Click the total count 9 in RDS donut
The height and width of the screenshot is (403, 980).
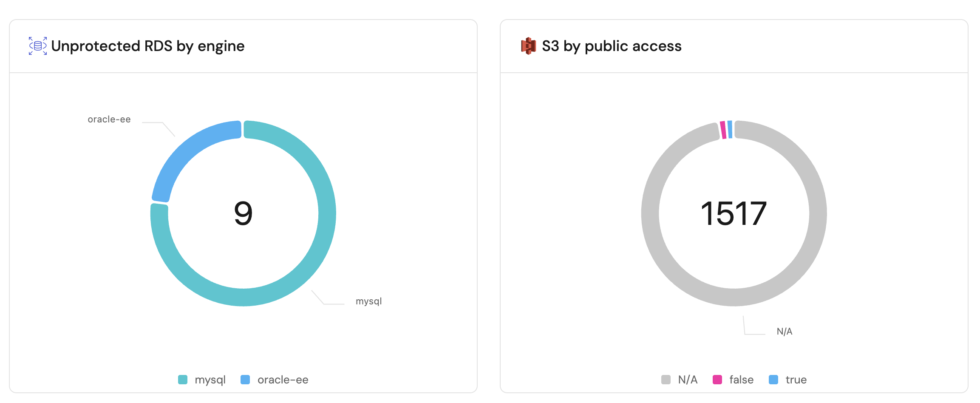tap(244, 213)
